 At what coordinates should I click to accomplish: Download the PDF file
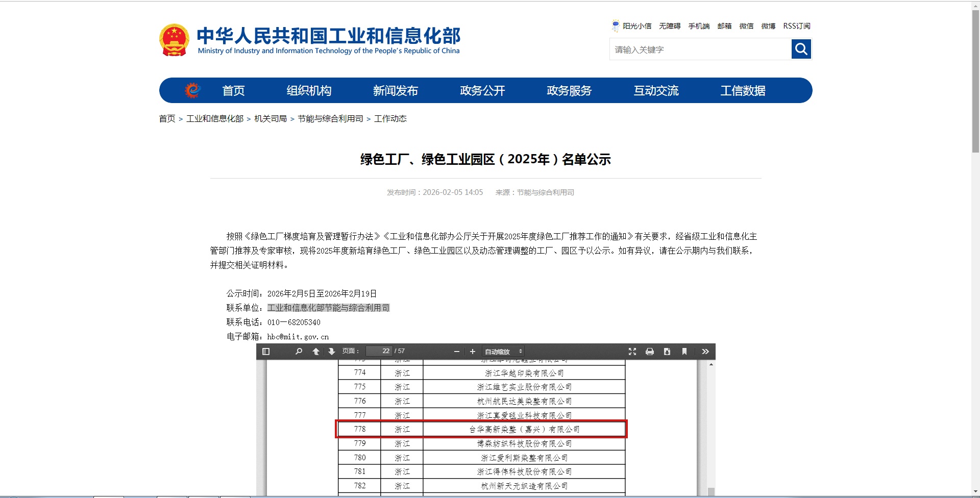(x=667, y=352)
